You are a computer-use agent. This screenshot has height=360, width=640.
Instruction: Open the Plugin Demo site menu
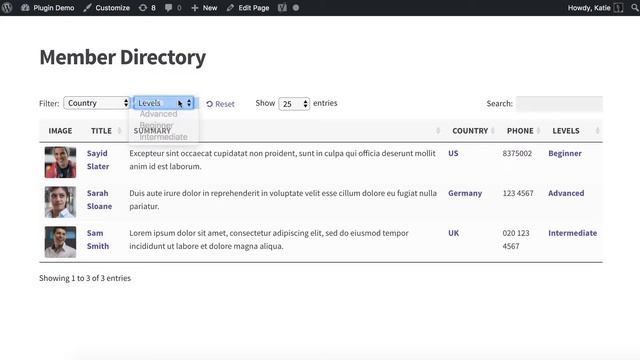click(x=48, y=8)
